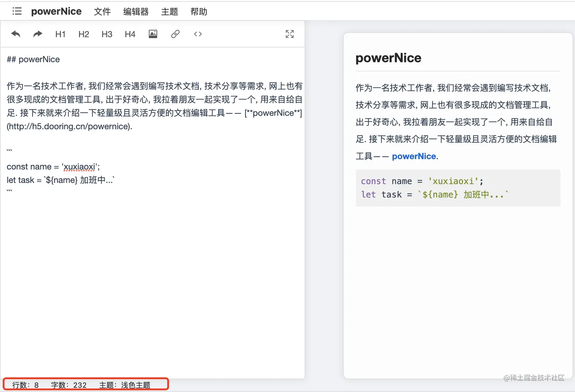Insert a link with chain icon
The image size is (575, 392).
175,34
